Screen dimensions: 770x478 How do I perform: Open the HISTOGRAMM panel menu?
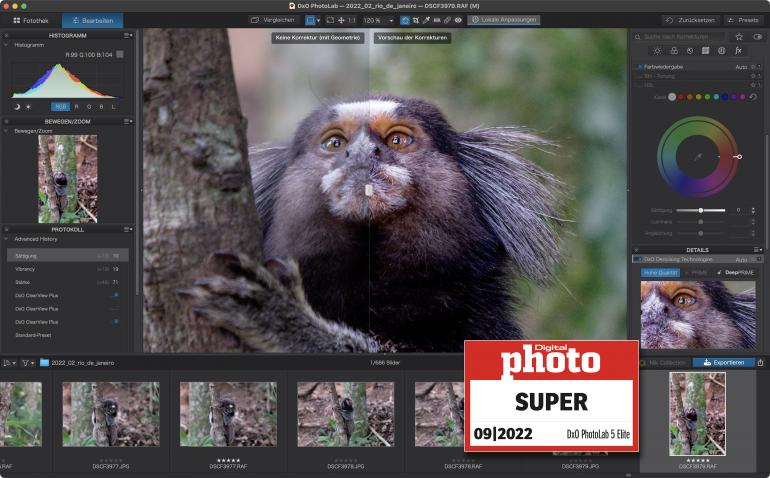(x=128, y=35)
